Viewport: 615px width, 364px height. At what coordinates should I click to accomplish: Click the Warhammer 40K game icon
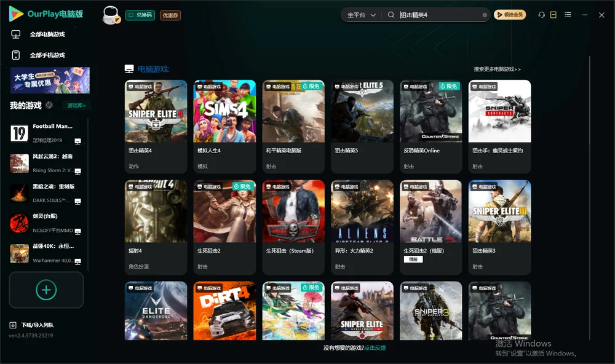pos(19,253)
